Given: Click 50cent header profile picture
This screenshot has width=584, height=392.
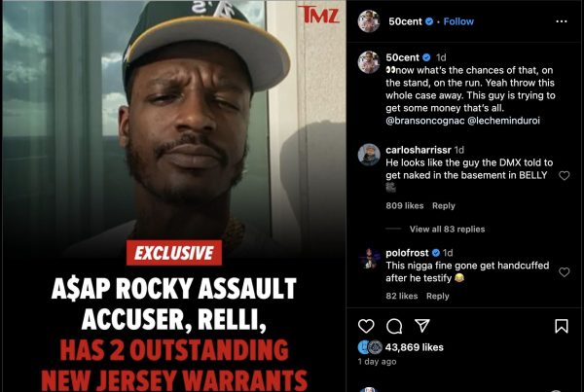Looking at the screenshot, I should [x=369, y=21].
